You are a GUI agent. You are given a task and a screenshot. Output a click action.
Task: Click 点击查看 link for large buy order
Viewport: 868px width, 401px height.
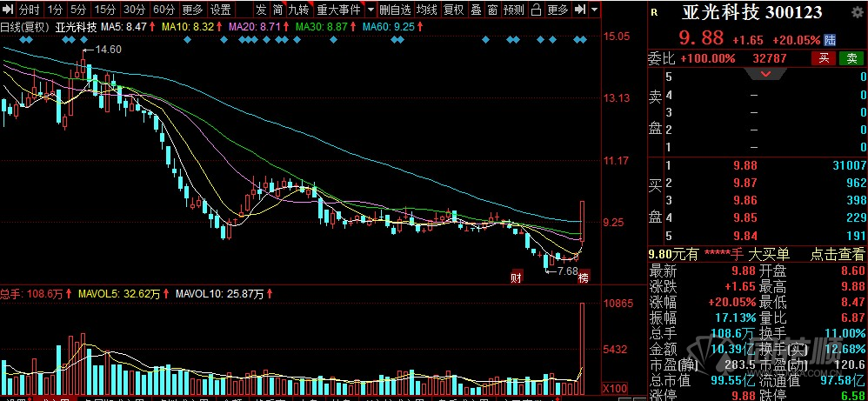pos(838,254)
